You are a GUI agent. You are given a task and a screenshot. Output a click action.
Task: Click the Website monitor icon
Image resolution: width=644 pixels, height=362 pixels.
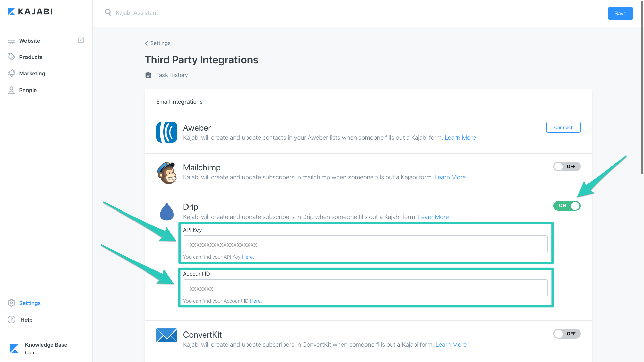click(x=11, y=41)
